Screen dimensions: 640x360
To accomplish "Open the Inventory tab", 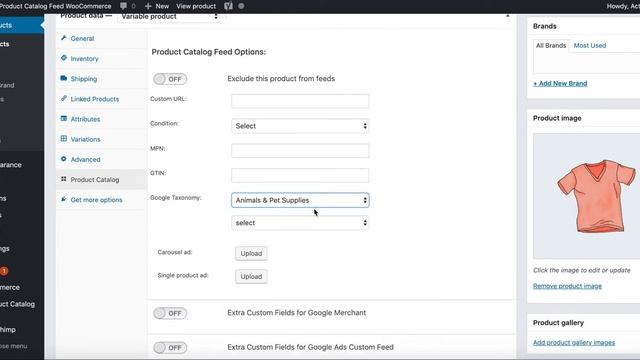I will click(x=101, y=58).
